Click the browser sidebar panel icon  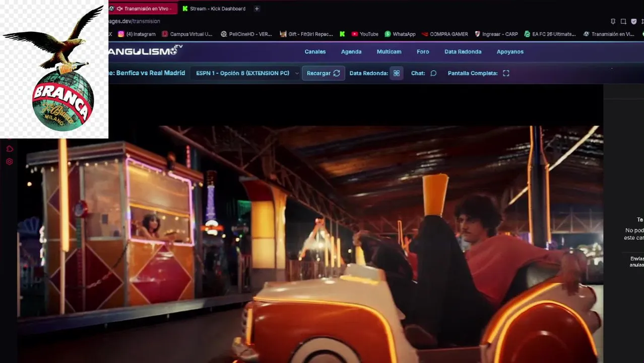(x=623, y=22)
